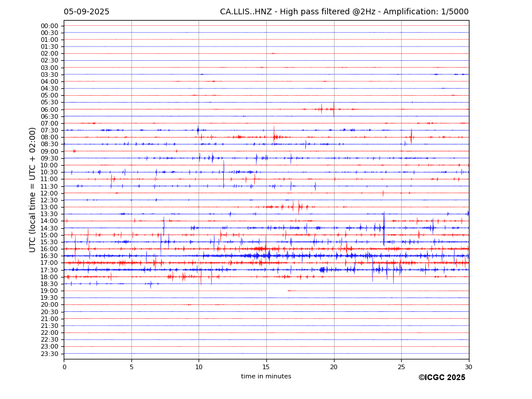This screenshot has height=399, width=532.
Task: Click the ©ICGC 2025 copyright text
Action: pyautogui.click(x=442, y=378)
